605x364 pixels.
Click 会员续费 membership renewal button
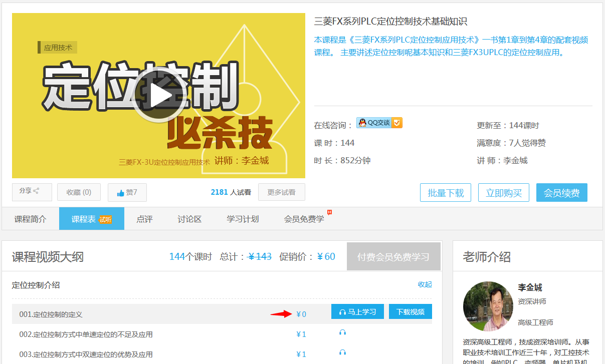562,193
